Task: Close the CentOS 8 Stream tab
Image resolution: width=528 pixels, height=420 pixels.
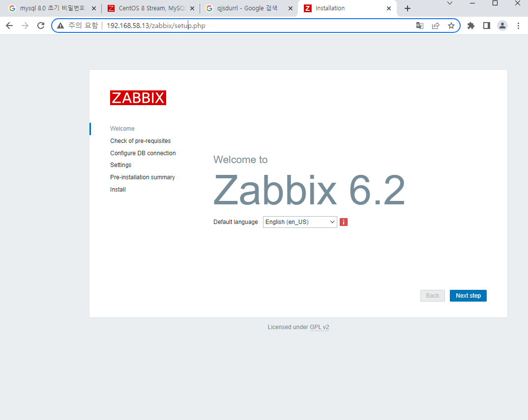Action: pos(192,8)
